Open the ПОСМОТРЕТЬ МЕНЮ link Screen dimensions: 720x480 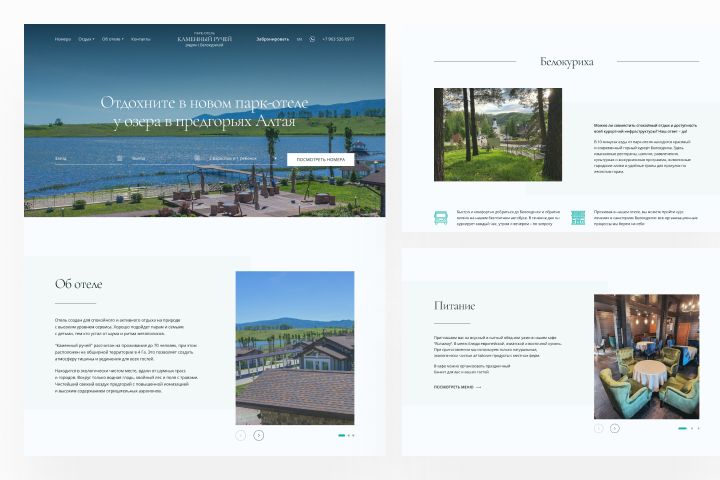click(x=457, y=387)
